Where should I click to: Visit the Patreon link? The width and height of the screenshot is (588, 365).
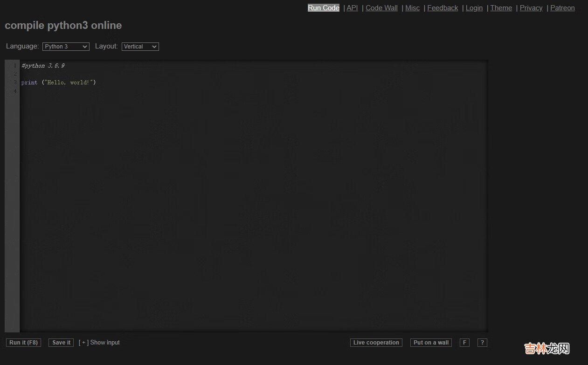pos(562,8)
